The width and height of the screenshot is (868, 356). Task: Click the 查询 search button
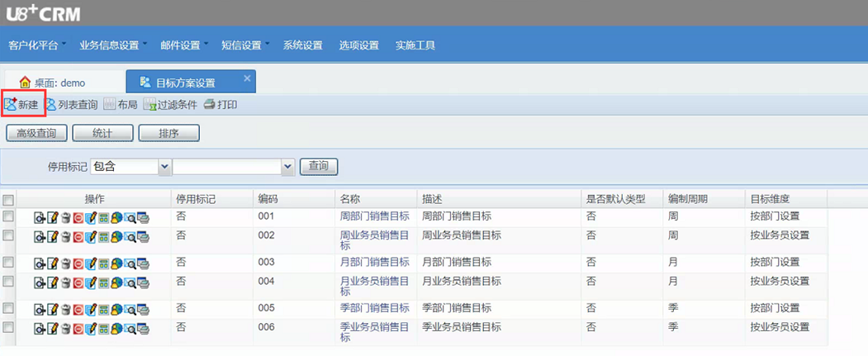click(x=318, y=166)
